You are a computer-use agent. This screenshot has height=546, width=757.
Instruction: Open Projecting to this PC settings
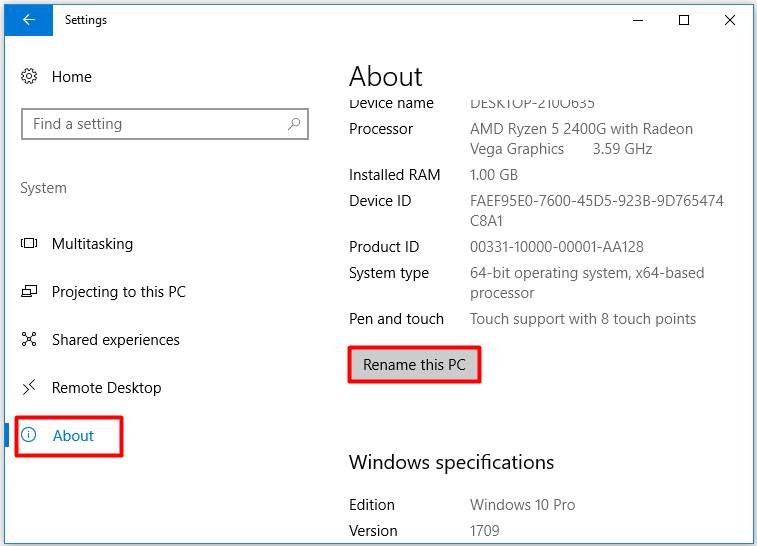pos(119,292)
